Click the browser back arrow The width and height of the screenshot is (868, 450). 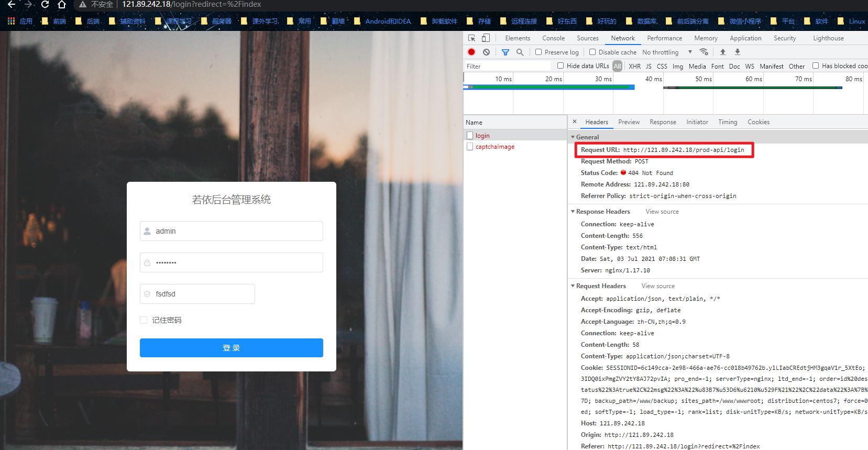11,4
